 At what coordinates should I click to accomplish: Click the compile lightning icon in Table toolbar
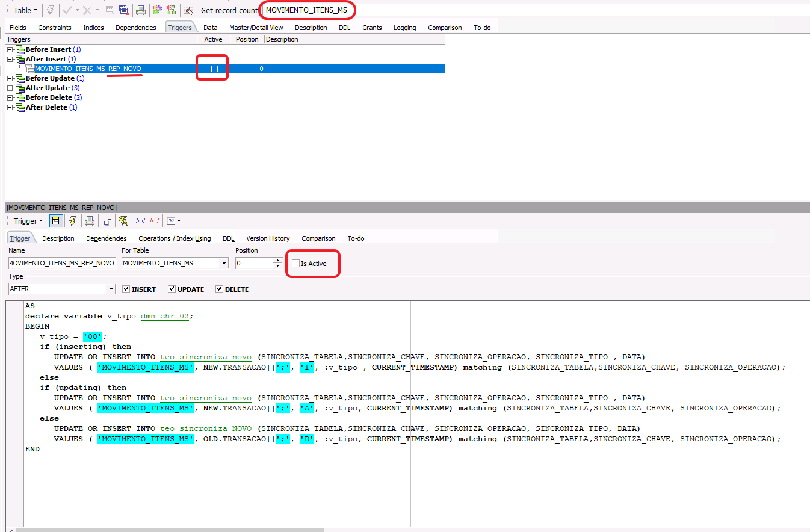coord(51,10)
